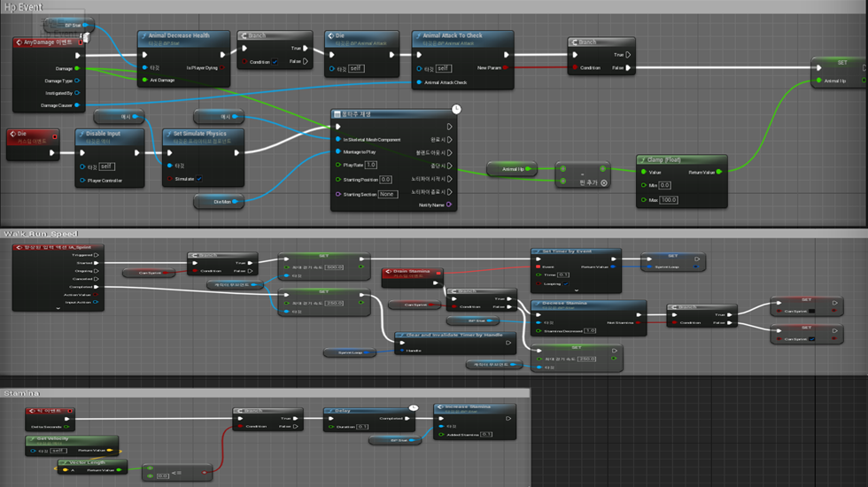868x487 pixels.
Task: Edit the Delay Duration field
Action: (x=362, y=427)
